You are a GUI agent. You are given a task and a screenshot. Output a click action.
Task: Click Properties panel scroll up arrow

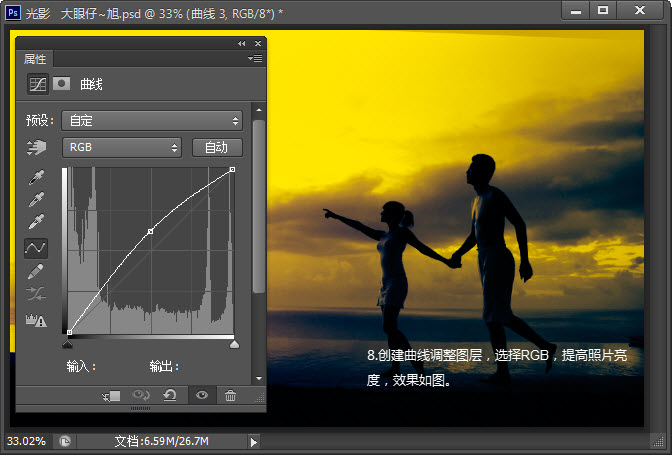coord(259,110)
